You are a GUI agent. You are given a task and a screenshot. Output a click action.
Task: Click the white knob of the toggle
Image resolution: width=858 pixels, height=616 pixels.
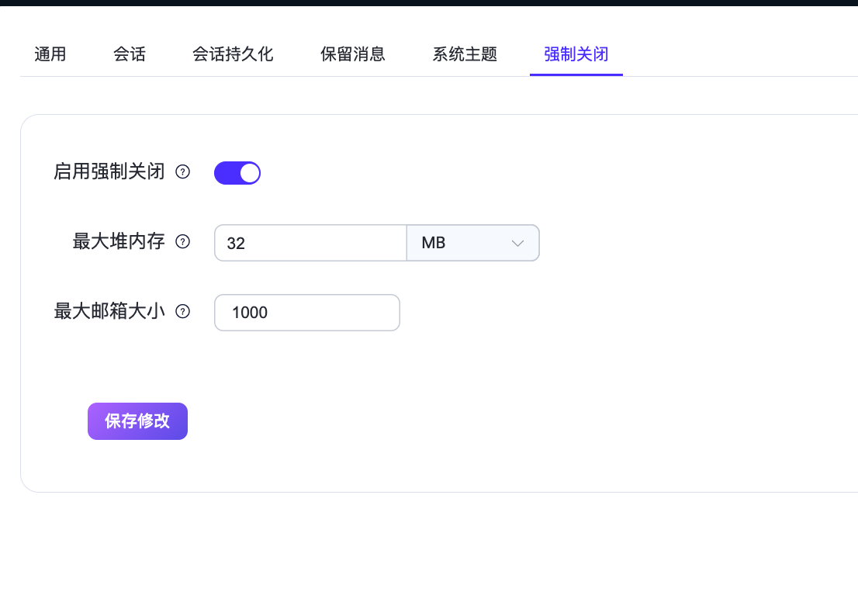click(249, 173)
